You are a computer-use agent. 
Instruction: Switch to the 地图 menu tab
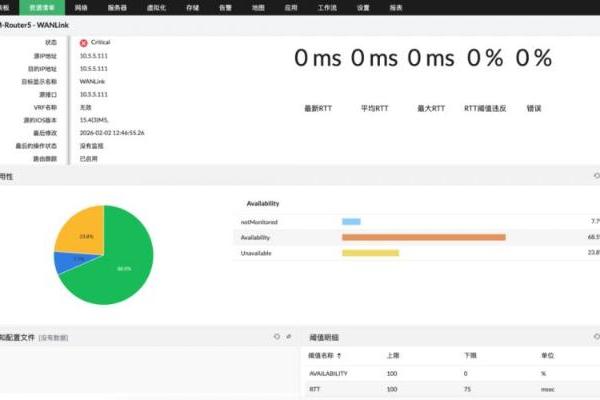[258, 8]
